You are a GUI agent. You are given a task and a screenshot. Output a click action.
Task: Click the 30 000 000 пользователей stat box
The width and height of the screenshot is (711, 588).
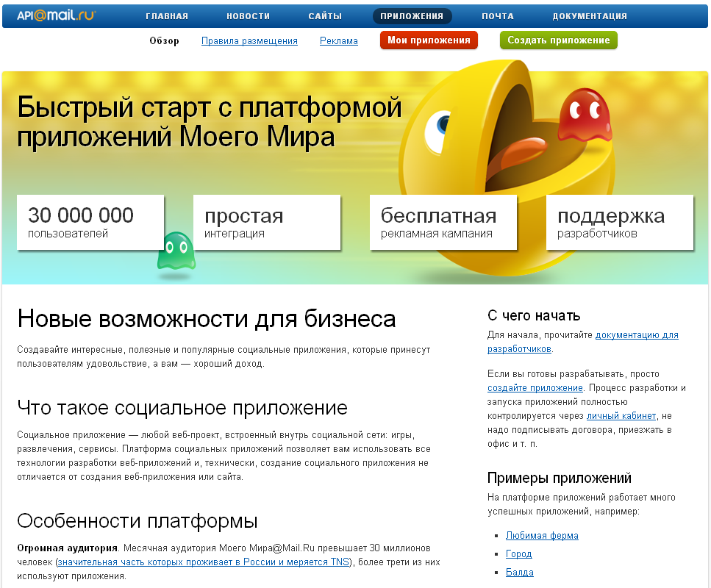point(90,220)
